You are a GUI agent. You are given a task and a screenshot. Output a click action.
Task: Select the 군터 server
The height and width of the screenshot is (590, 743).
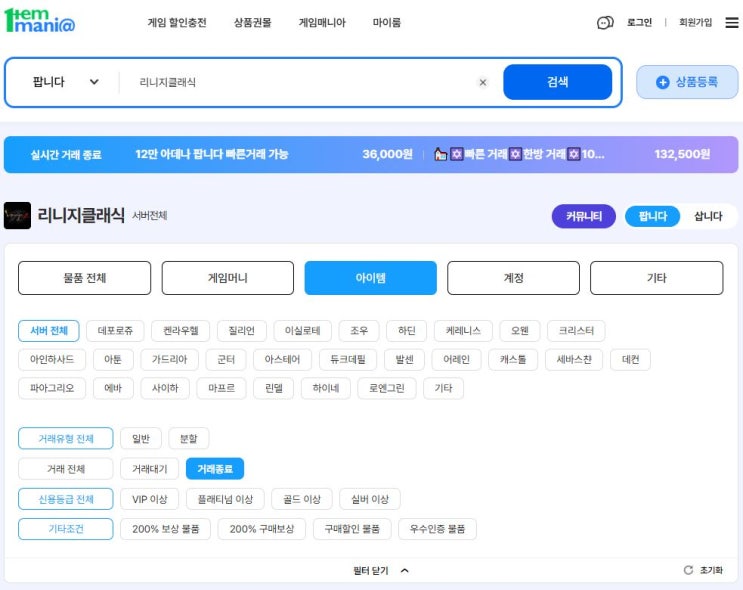coord(226,360)
